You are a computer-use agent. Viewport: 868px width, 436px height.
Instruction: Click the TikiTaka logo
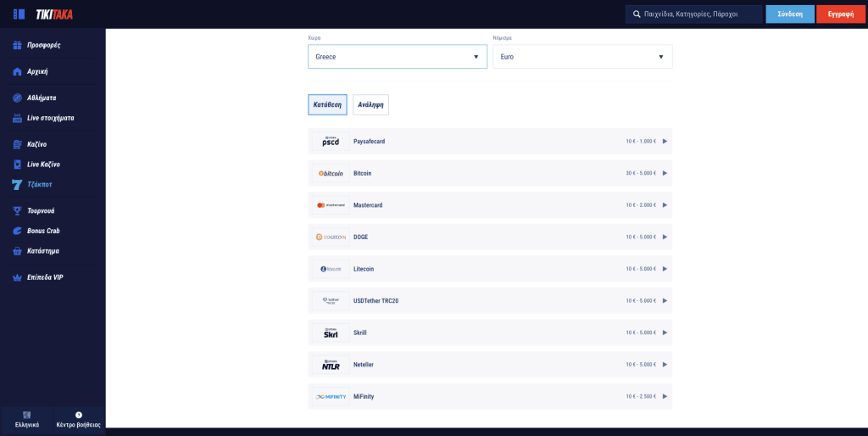[x=54, y=14]
